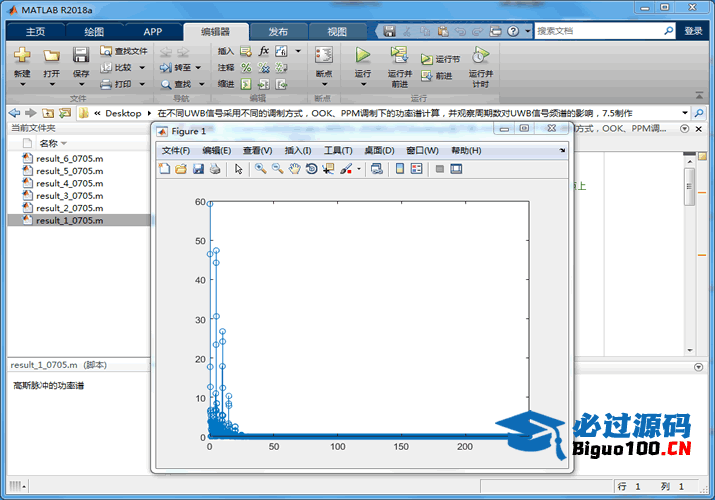Select result_6_0705.m in the file list

click(69, 159)
